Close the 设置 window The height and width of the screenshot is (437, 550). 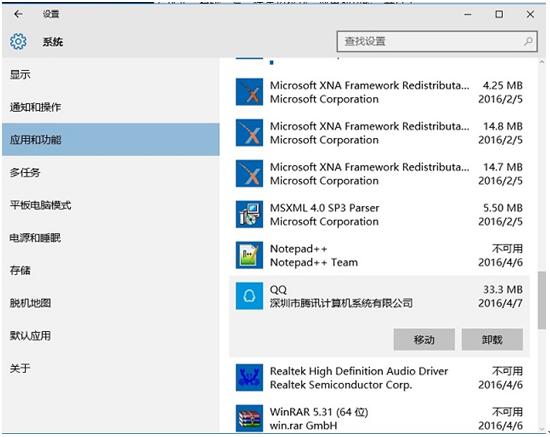point(530,14)
